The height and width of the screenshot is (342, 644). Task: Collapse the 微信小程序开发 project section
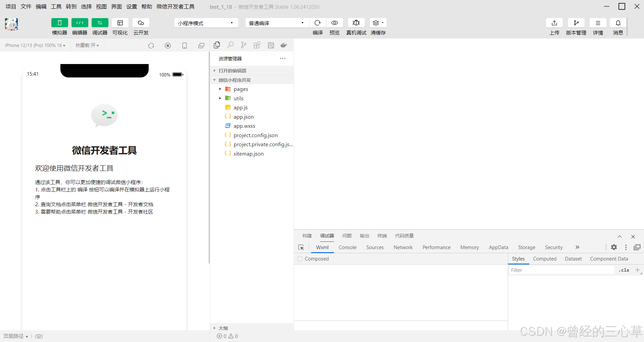click(252, 80)
